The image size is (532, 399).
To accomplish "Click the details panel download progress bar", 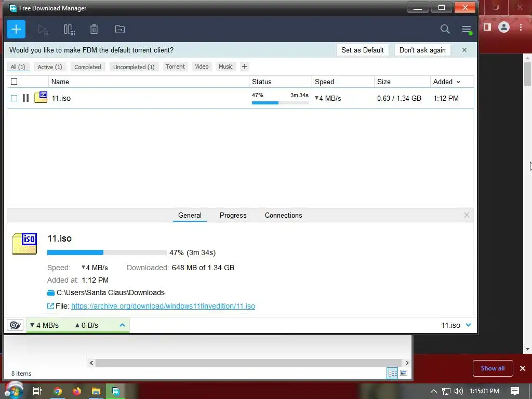I will pos(107,252).
